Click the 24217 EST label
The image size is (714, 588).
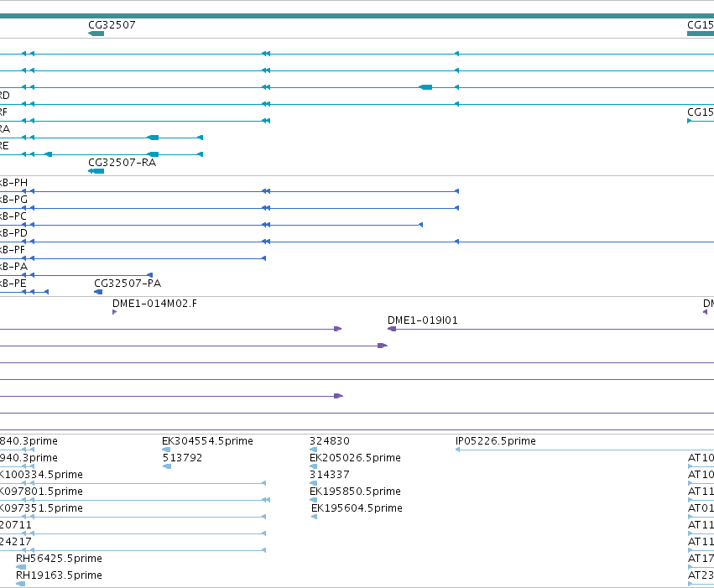click(16, 542)
